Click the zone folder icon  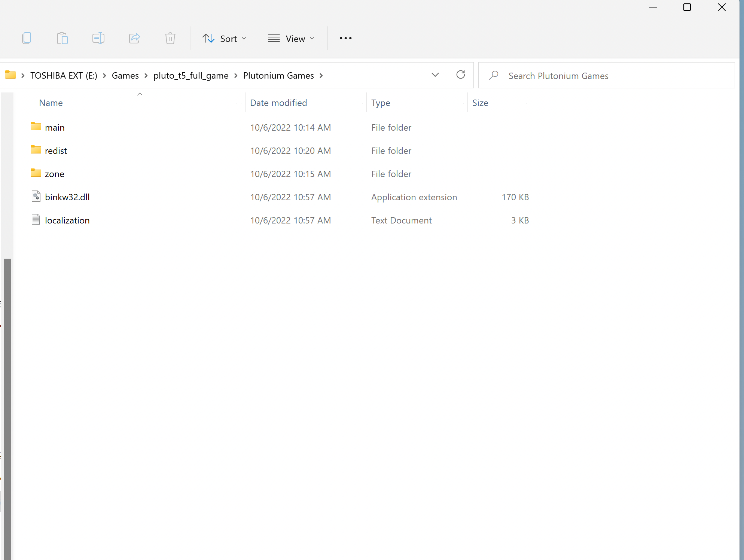click(x=36, y=173)
